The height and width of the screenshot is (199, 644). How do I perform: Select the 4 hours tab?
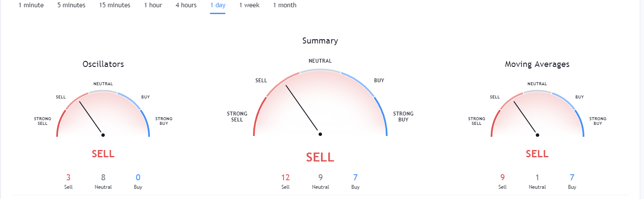pyautogui.click(x=186, y=5)
